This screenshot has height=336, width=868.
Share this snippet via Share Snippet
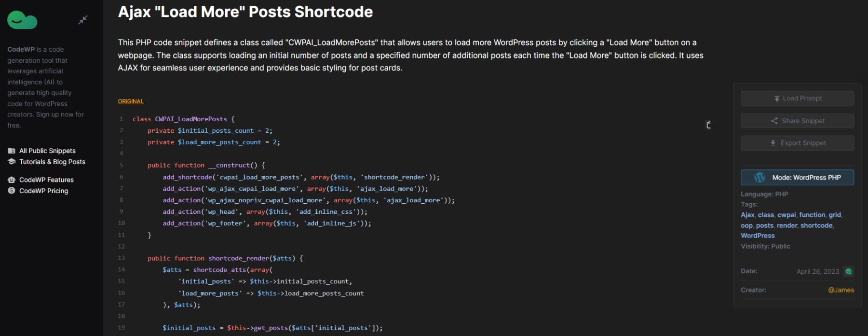coord(797,121)
